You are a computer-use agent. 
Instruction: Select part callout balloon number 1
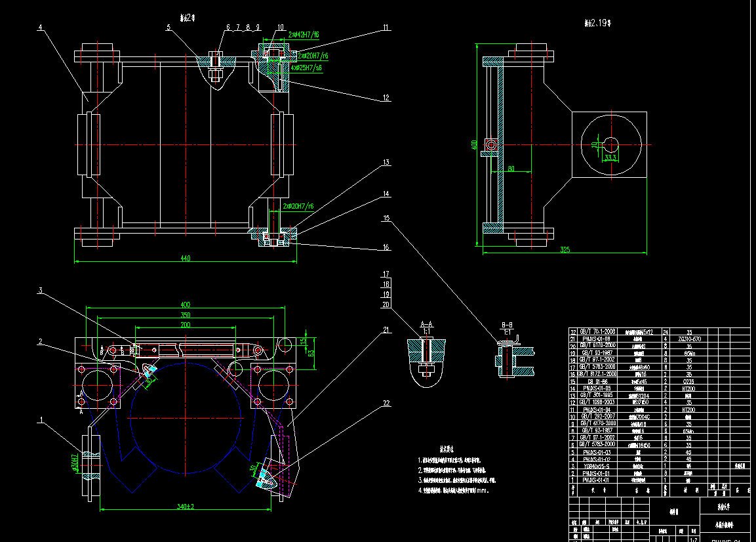tap(41, 420)
